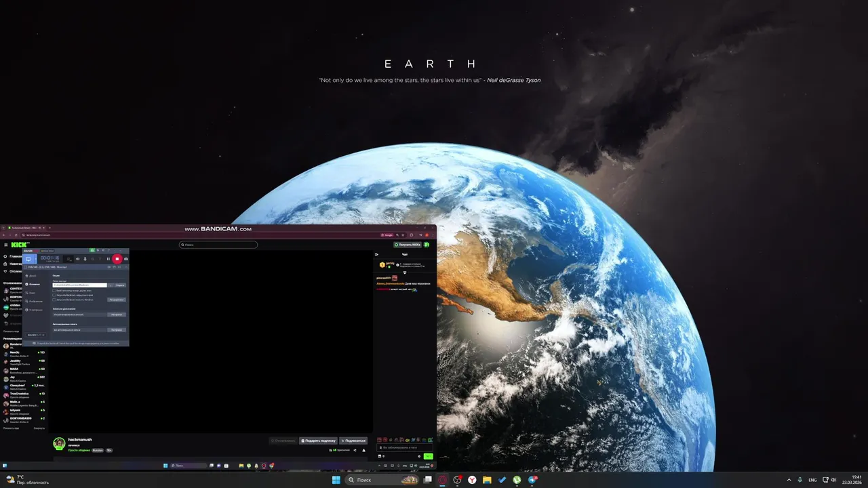Open new browser tab with plus
Screen dimensions: 868x488
pos(50,228)
